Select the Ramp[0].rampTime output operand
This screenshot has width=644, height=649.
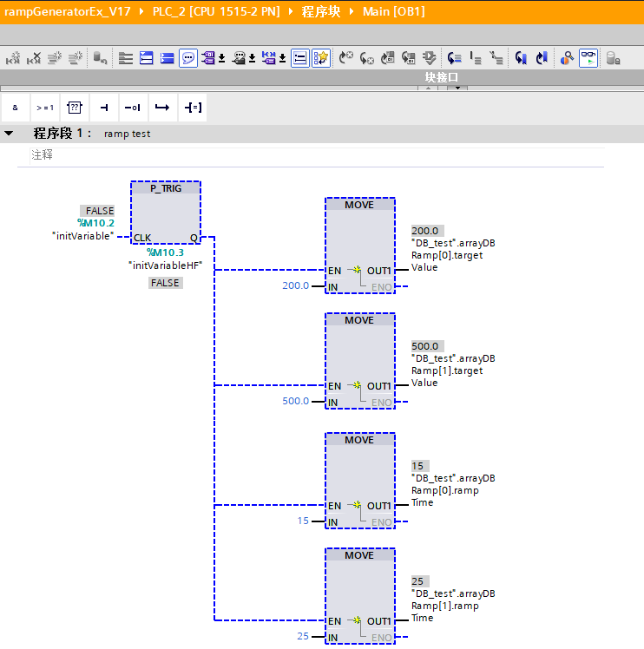[453, 490]
